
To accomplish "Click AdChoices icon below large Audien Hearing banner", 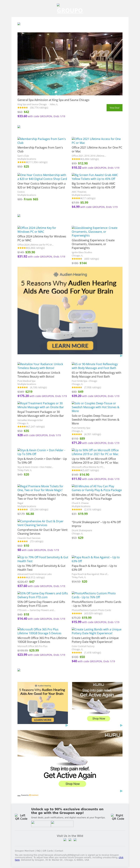I will 121,356.
